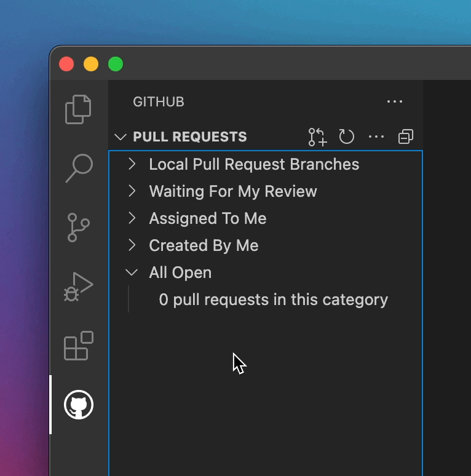471x476 pixels.
Task: Select Local Pull Request Branches row
Action: tap(266, 164)
